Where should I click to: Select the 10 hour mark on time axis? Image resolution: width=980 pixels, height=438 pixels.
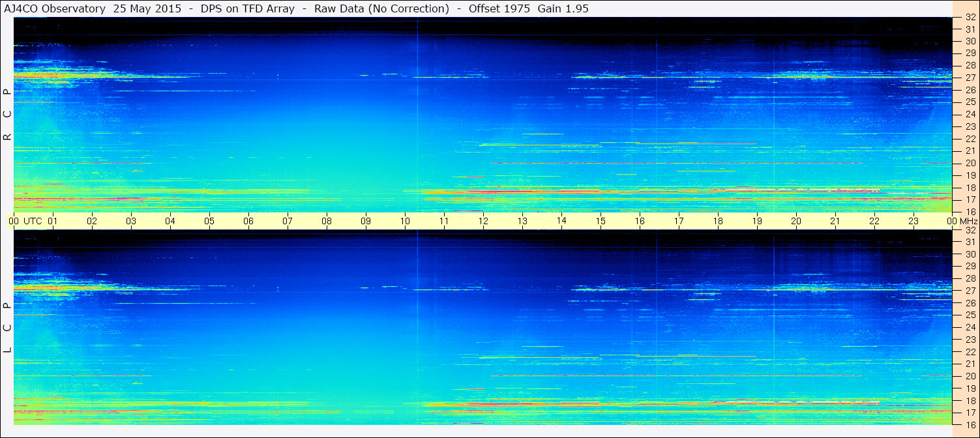click(x=405, y=221)
